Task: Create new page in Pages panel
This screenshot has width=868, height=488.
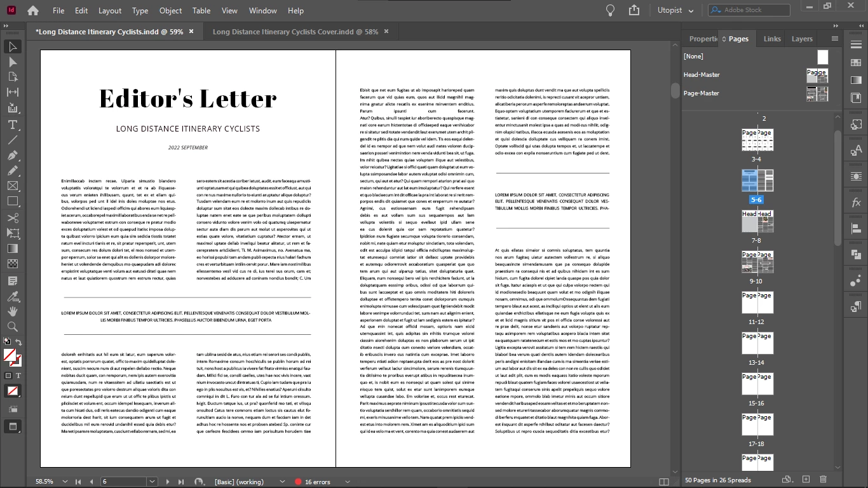Action: click(x=806, y=479)
